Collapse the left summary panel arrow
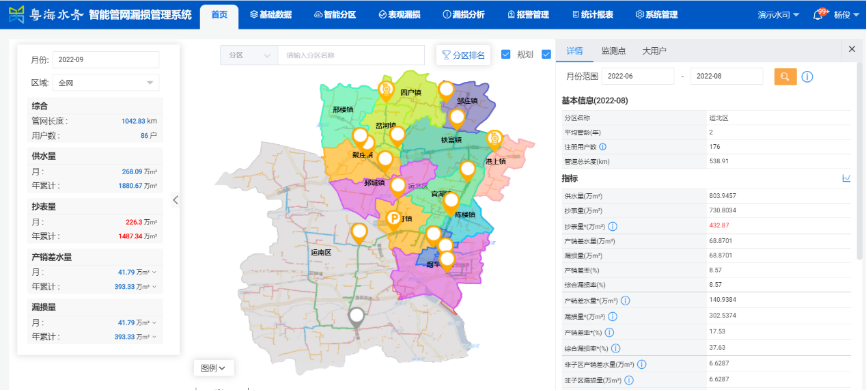The height and width of the screenshot is (391, 867). tap(176, 200)
